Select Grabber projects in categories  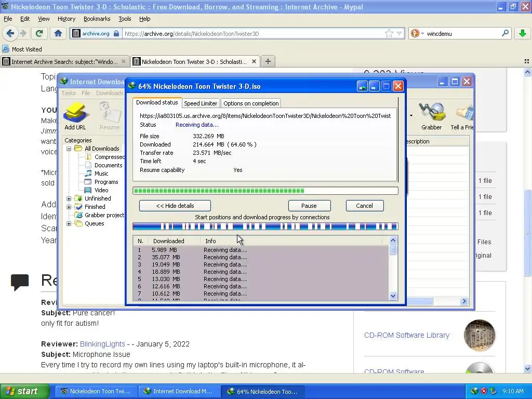pyautogui.click(x=100, y=215)
